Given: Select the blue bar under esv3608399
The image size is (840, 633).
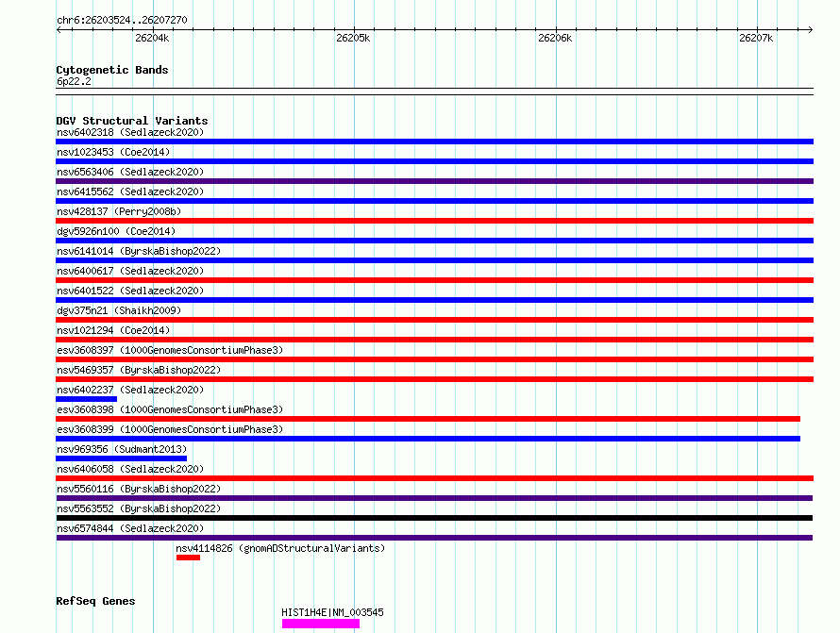Looking at the screenshot, I should tap(428, 439).
